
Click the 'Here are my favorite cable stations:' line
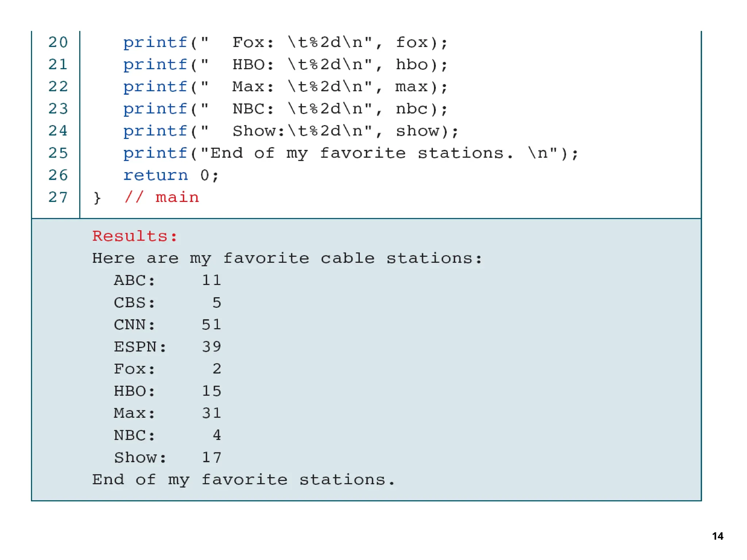pos(287,258)
